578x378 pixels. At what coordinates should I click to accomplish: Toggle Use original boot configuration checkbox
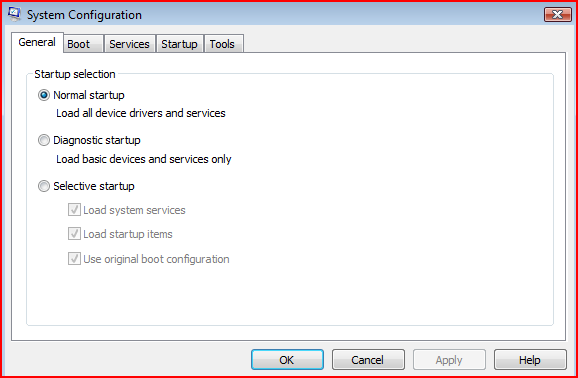(74, 259)
